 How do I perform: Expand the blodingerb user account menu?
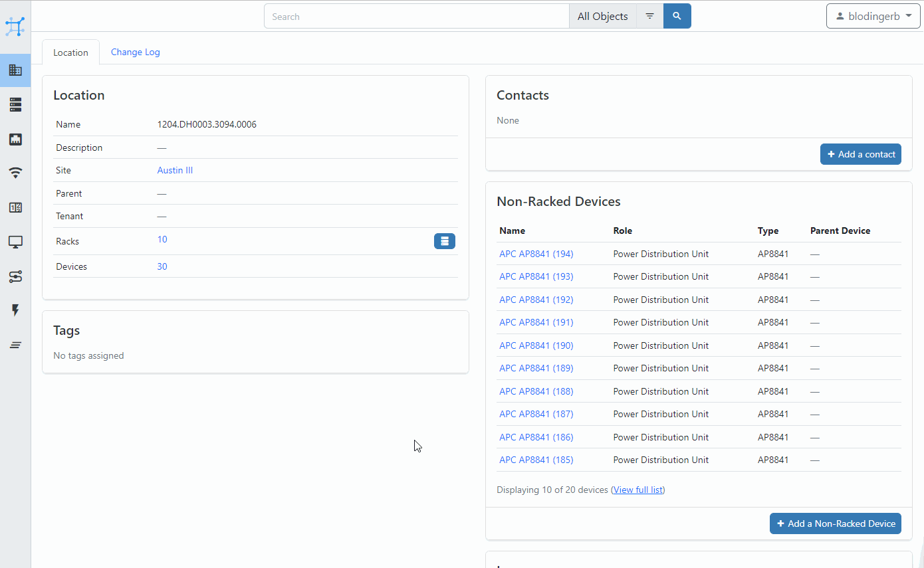pos(873,16)
